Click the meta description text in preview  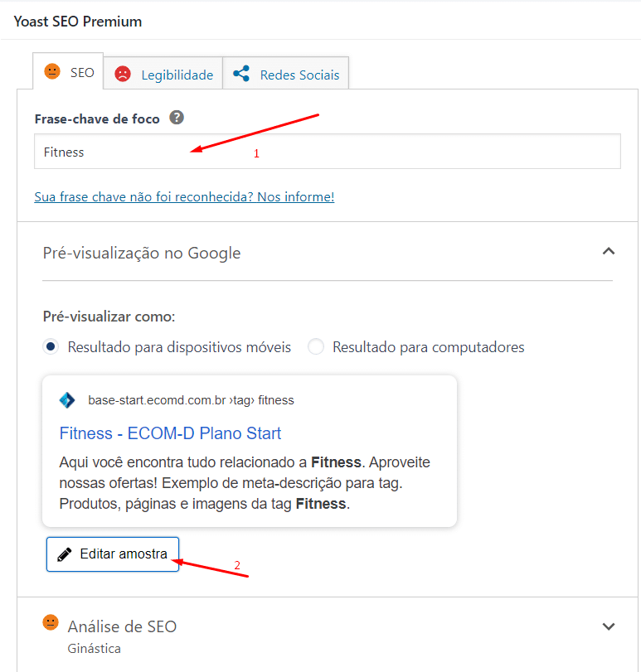point(245,483)
